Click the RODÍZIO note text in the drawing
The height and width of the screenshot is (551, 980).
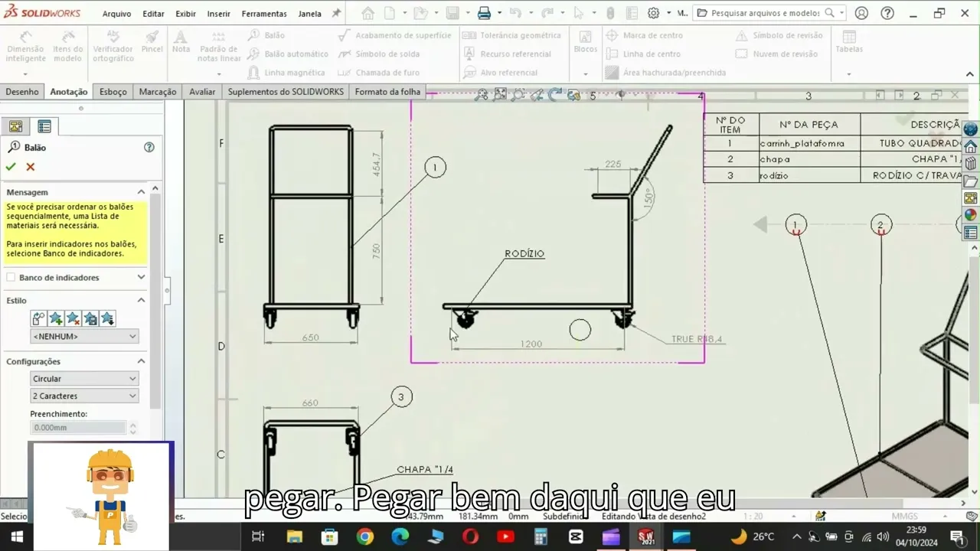(524, 253)
